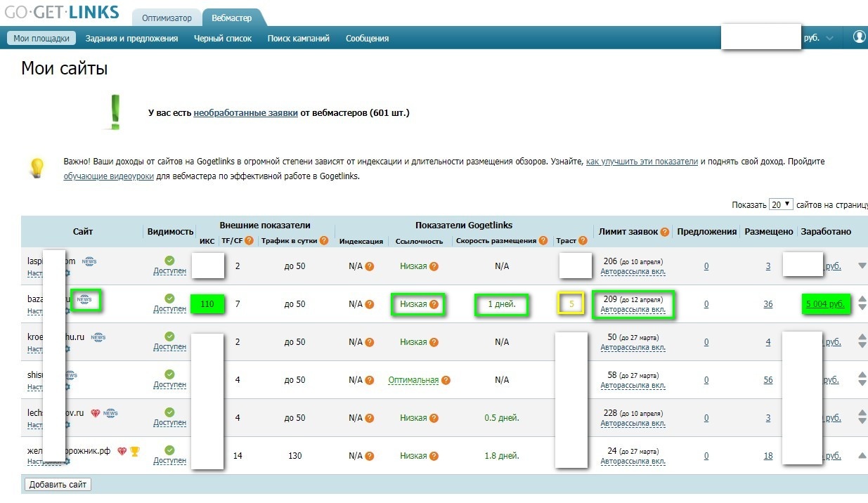This screenshot has width=868, height=503.
Task: Click the traffic value 130
Action: click(294, 456)
